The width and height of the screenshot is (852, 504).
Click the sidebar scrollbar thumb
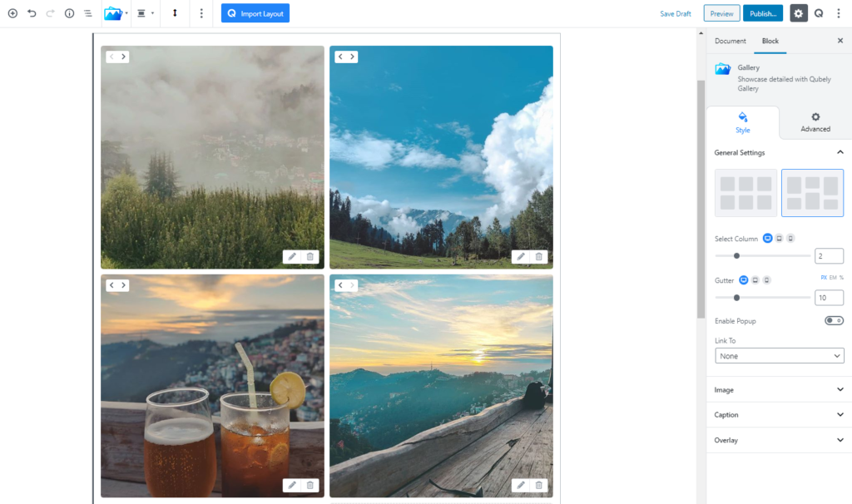[701, 199]
